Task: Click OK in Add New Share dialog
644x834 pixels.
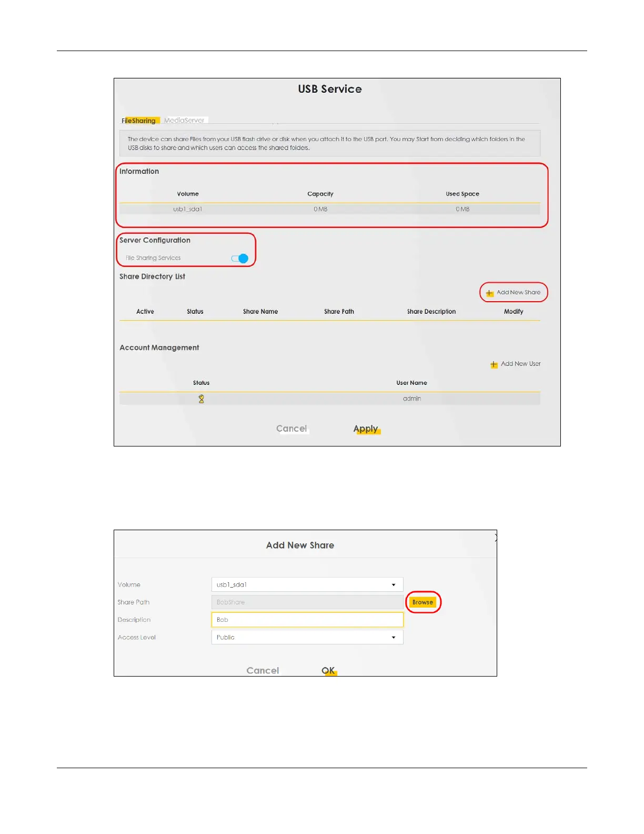Action: click(x=328, y=671)
